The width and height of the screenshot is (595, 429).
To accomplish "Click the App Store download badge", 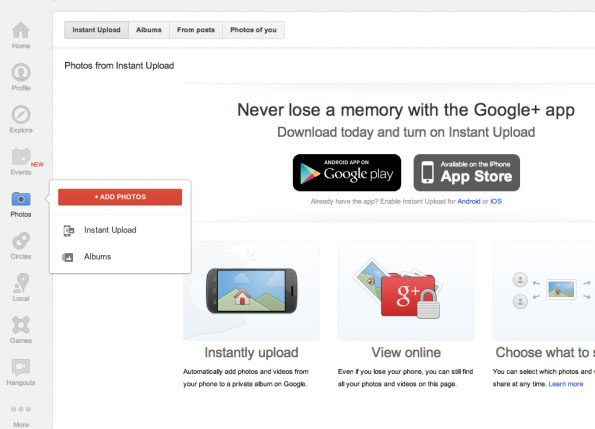I will coord(467,173).
